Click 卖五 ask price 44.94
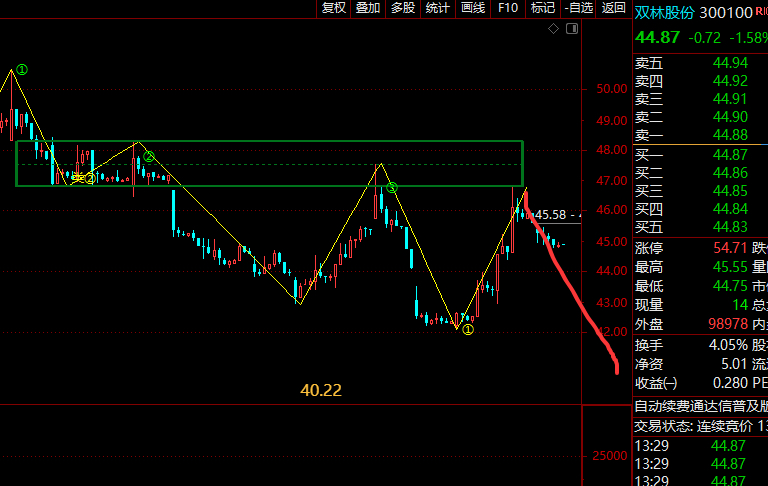Image resolution: width=768 pixels, height=486 pixels. click(x=730, y=63)
